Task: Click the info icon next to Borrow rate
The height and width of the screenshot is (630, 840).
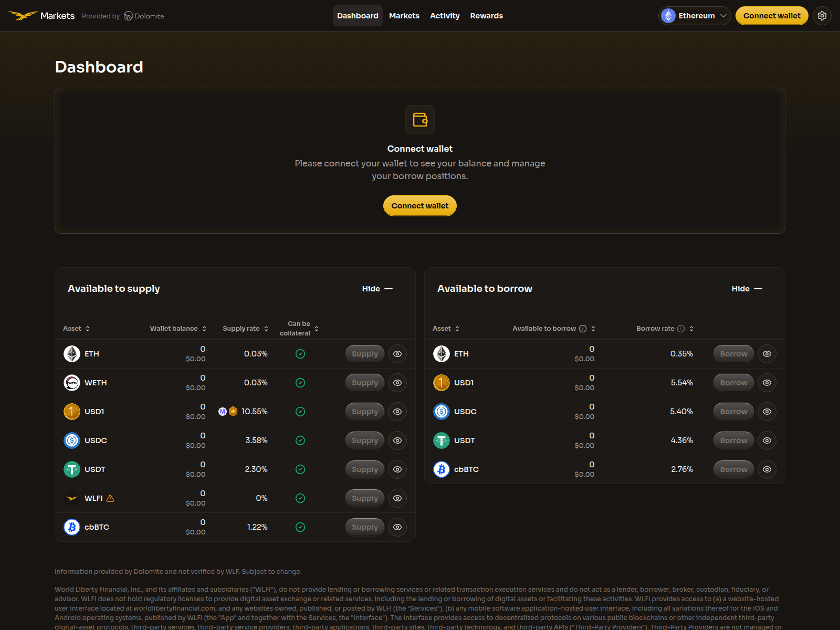Action: (681, 329)
